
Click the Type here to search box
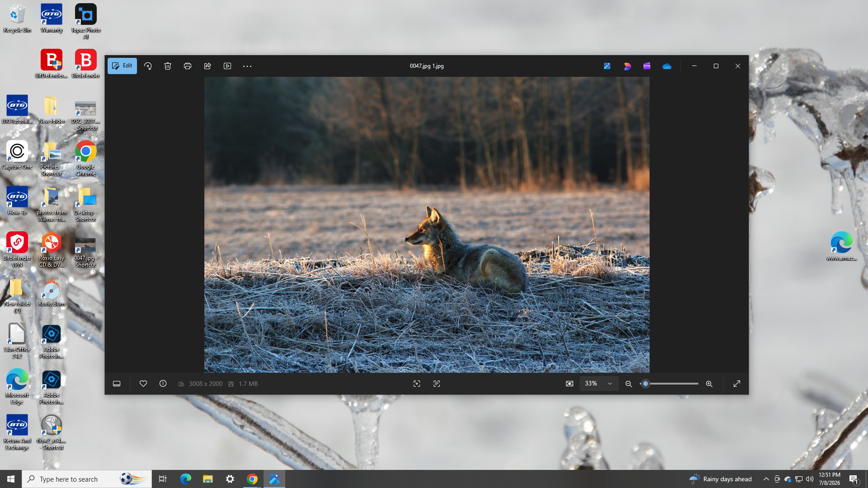pos(87,479)
